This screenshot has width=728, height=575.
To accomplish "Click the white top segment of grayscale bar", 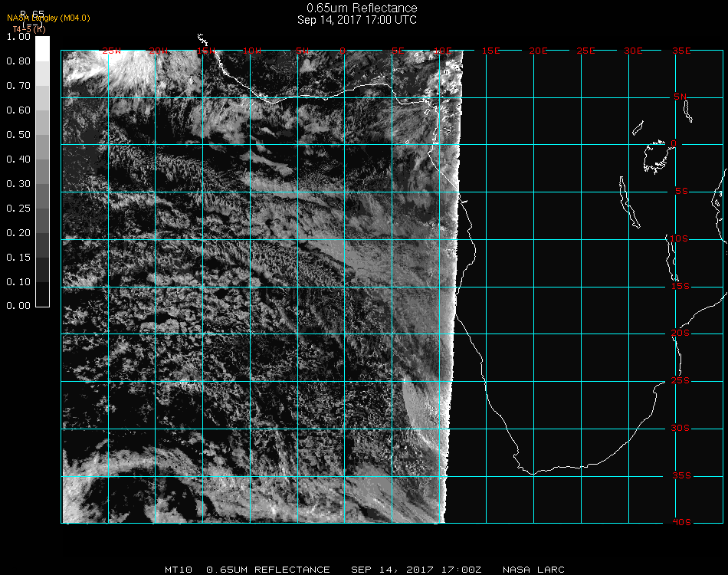I will (x=42, y=49).
